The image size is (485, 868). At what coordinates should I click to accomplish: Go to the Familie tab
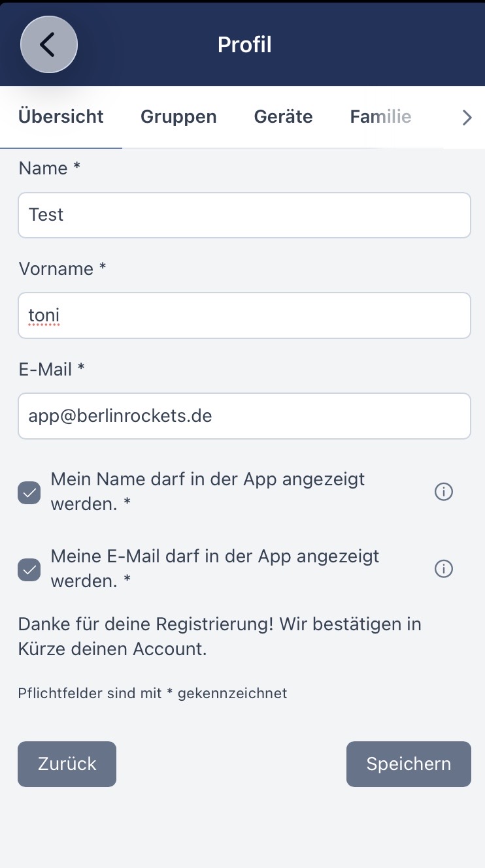point(380,117)
